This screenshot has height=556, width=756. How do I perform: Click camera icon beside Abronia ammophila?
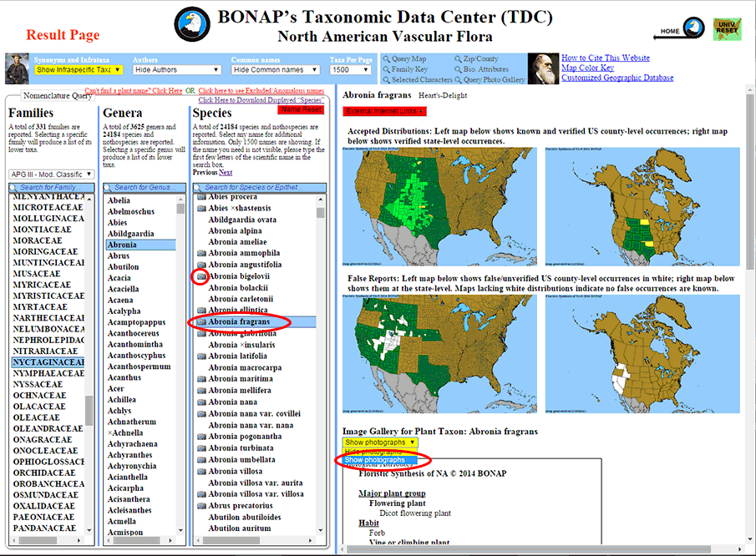(x=200, y=253)
